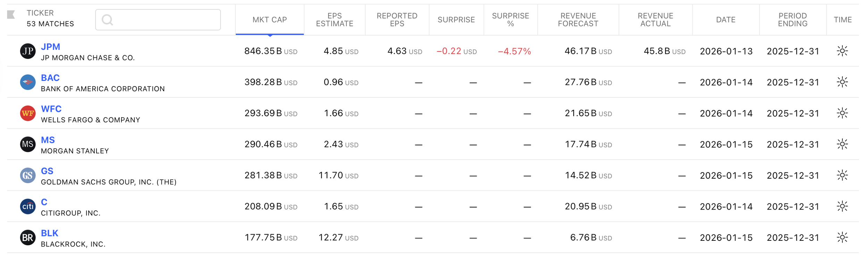868x255 pixels.
Task: Click the BlackRock logo icon
Action: pyautogui.click(x=28, y=238)
